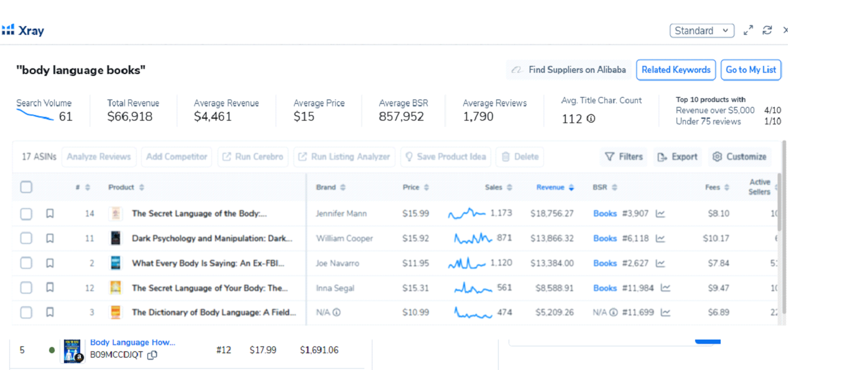Open BSR history chart for #3,907 row
The width and height of the screenshot is (868, 370).
660,213
